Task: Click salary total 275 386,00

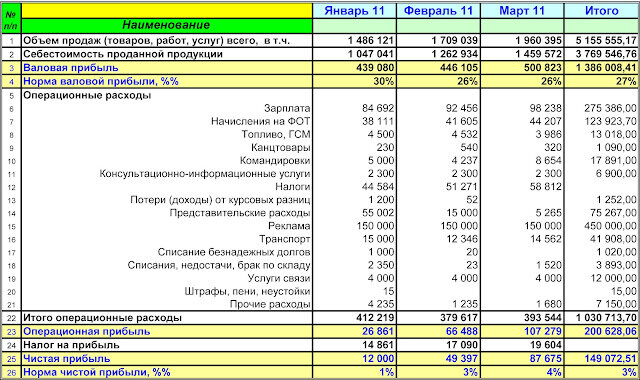Action: 611,108
